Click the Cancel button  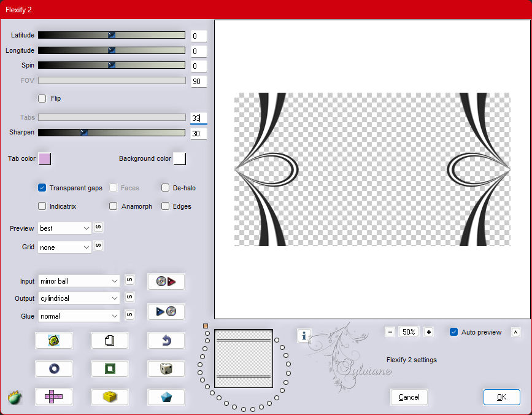409,397
